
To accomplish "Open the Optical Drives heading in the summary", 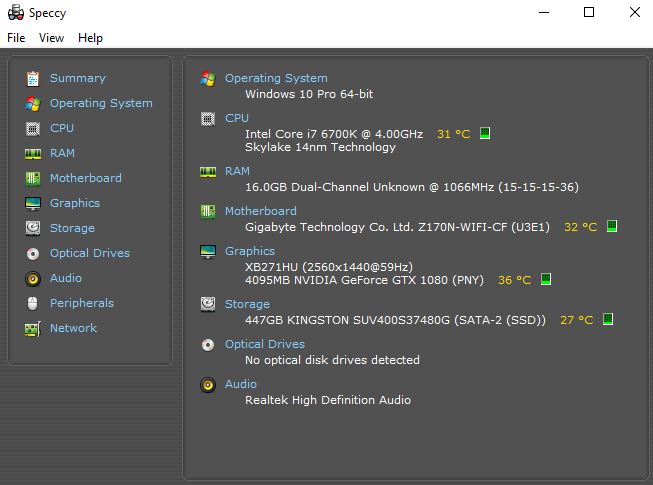I will tap(264, 344).
